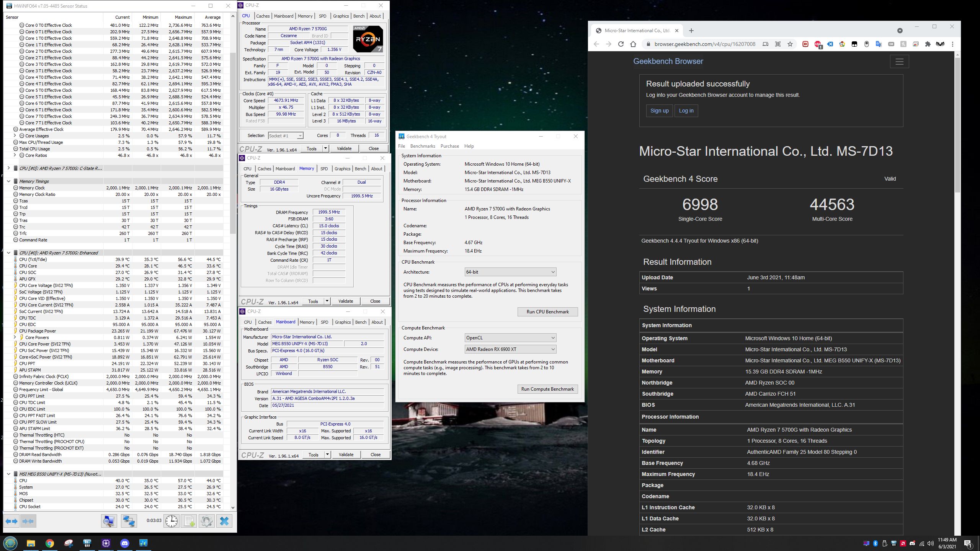The image size is (980, 551).
Task: Open Tools dropdown arrow in top CPU-Z
Action: pos(325,148)
